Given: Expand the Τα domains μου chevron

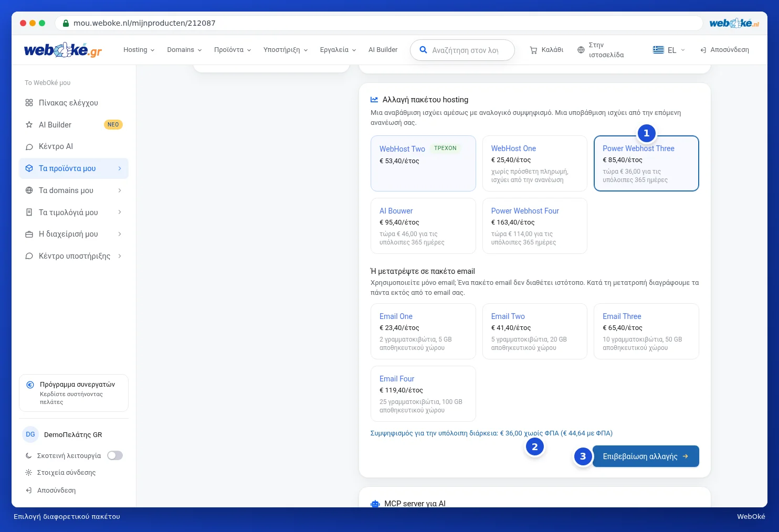Looking at the screenshot, I should [x=120, y=190].
